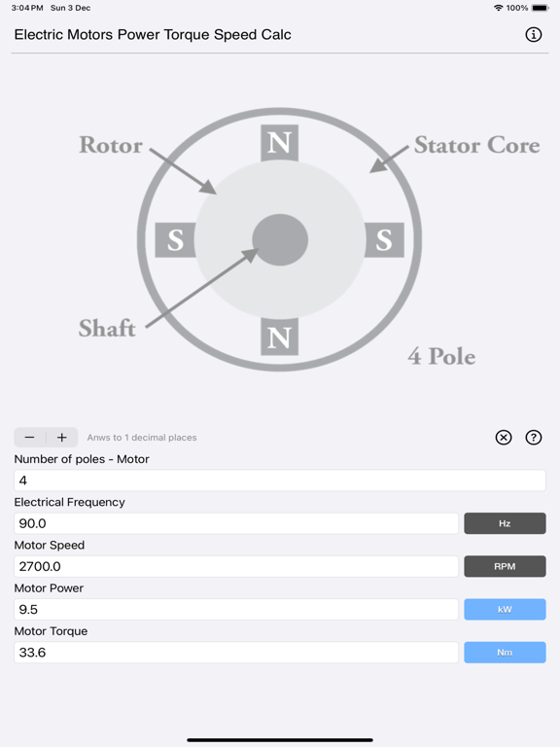
Task: Click the Motor Speed field showing 2700.0
Action: pyautogui.click(x=236, y=566)
